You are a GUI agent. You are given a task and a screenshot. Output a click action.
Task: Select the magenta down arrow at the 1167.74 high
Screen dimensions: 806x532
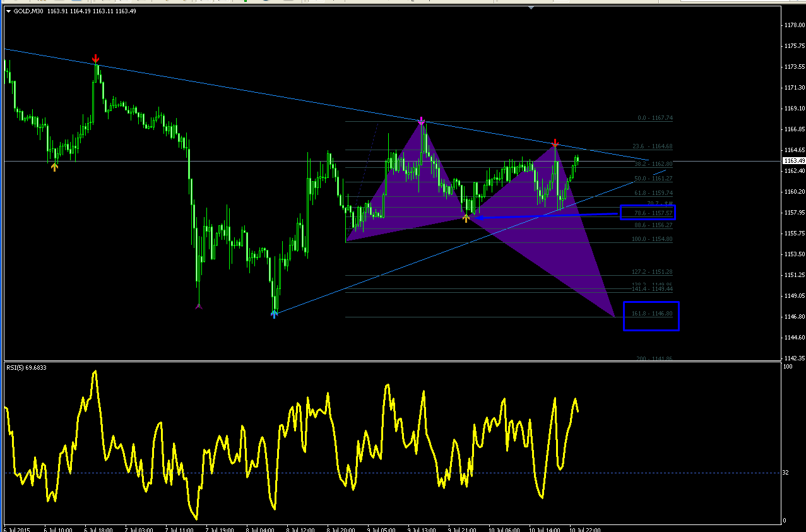(x=421, y=120)
